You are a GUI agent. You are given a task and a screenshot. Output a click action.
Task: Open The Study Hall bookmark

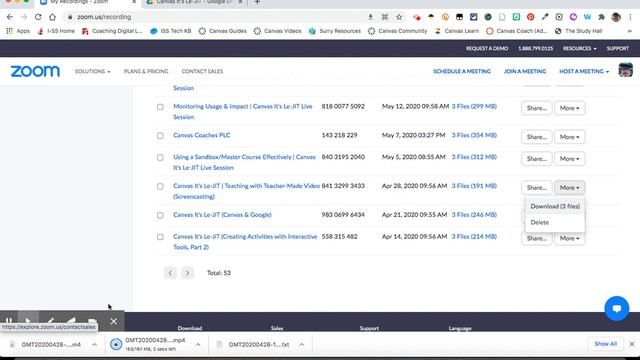pos(578,31)
